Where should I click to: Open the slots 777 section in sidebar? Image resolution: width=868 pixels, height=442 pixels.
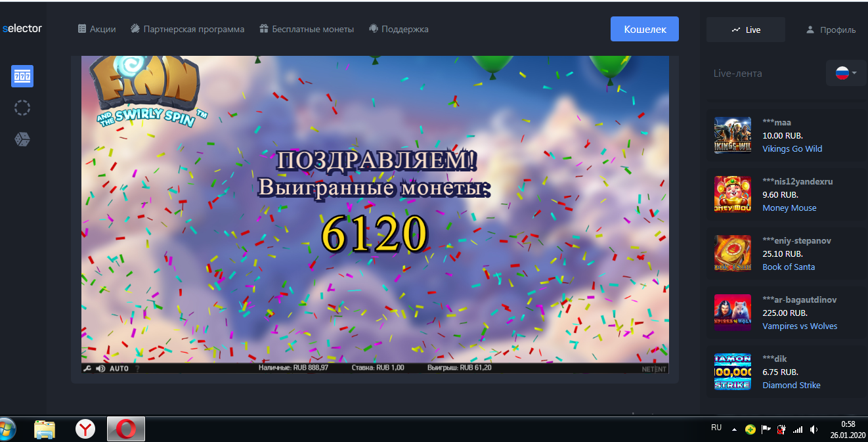[x=22, y=76]
